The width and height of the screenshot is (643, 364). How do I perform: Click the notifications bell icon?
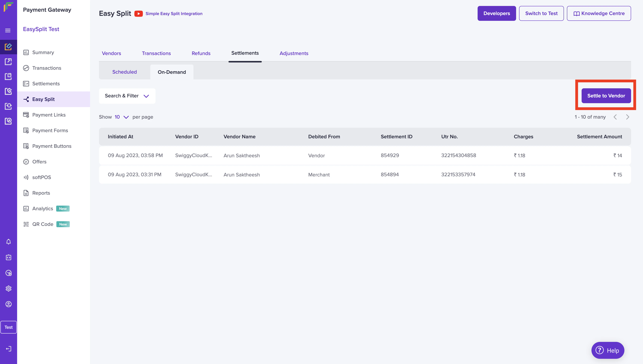click(x=9, y=242)
